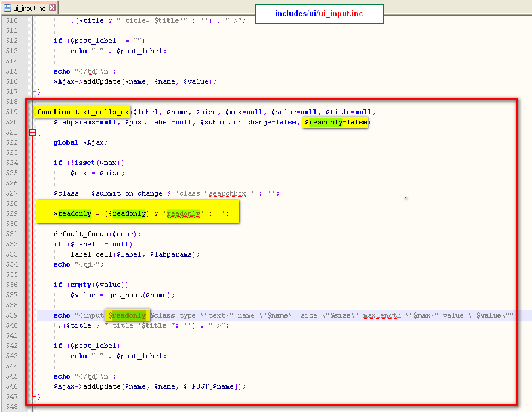Viewport: 532px width, 412px height.
Task: Click line number 539 in the margin
Action: pyautogui.click(x=12, y=315)
